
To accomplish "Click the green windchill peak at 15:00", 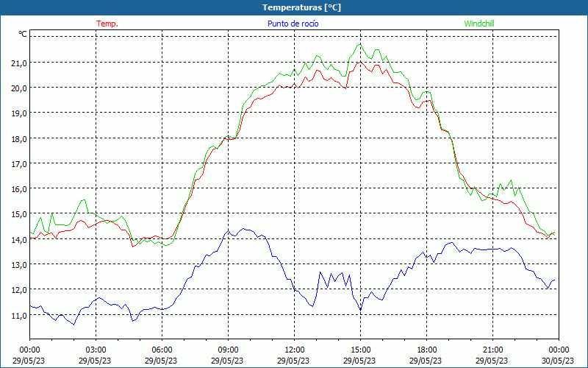I will coord(360,44).
